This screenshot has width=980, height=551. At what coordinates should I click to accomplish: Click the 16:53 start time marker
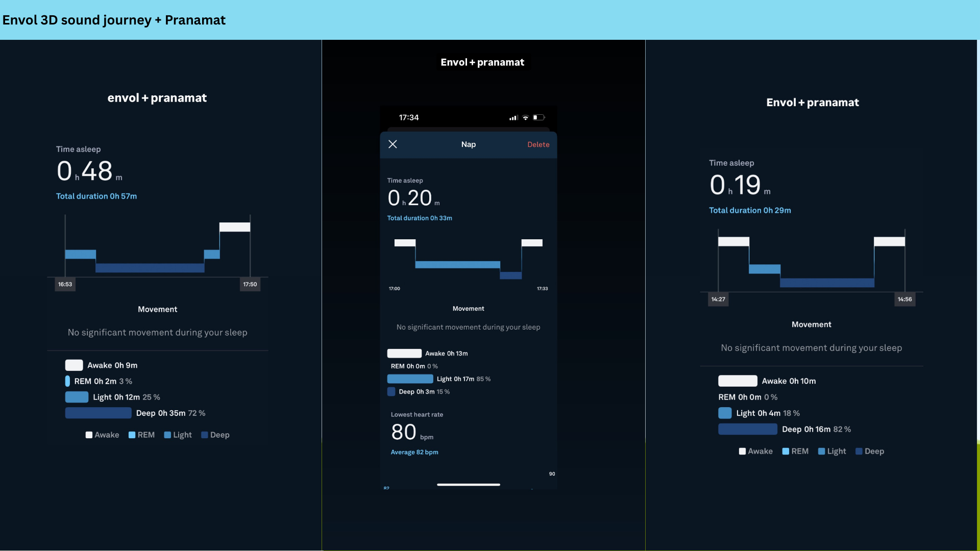click(65, 285)
